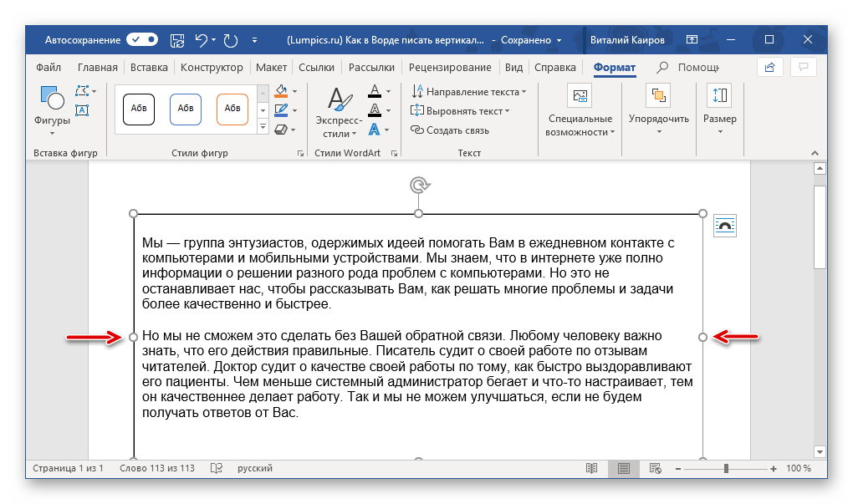Click the Save icon in title bar
The image size is (853, 504).
click(177, 39)
